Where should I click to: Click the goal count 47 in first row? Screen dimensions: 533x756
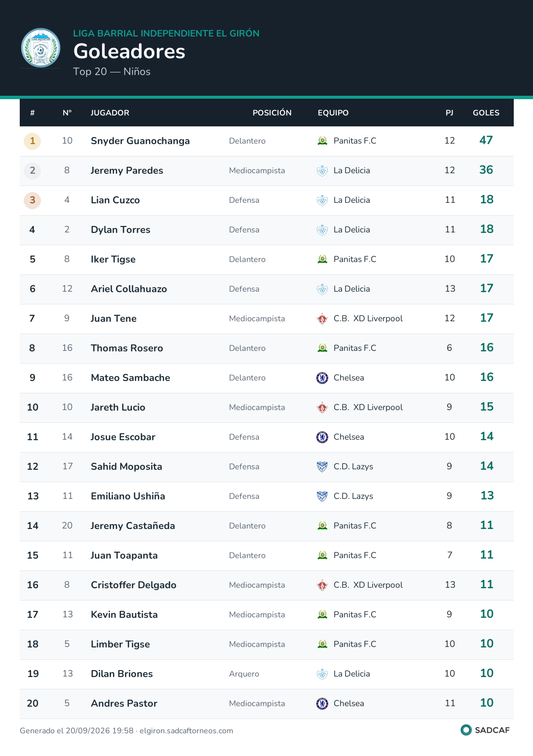[486, 140]
